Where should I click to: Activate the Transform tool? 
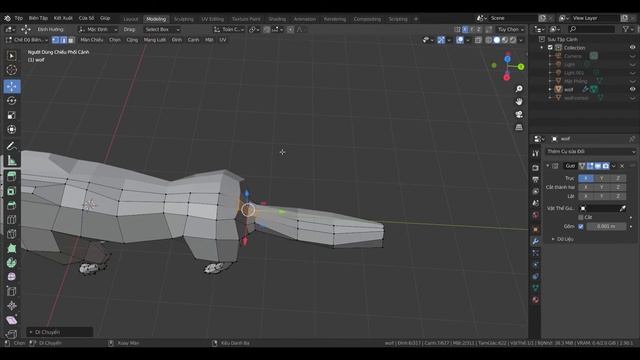point(11,129)
